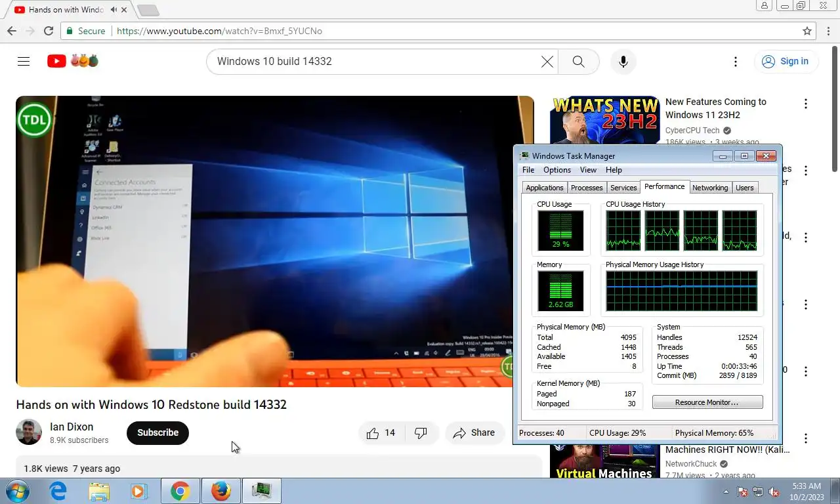The image size is (840, 504).
Task: Click the Resource Monitor button
Action: click(707, 402)
